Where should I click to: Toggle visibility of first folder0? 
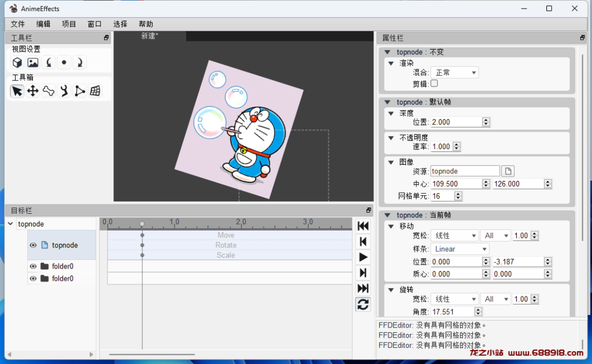(x=33, y=266)
